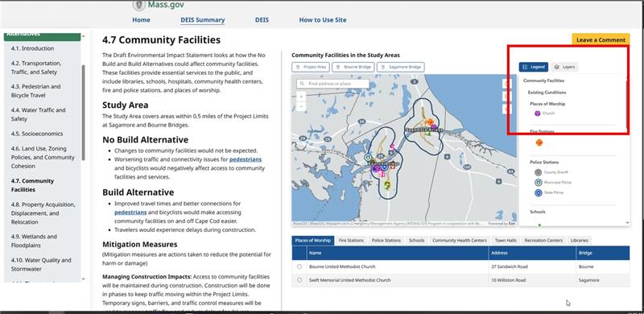Click the sidebar scrollbar thumb
Screen dimensions: 644x314
point(84,112)
